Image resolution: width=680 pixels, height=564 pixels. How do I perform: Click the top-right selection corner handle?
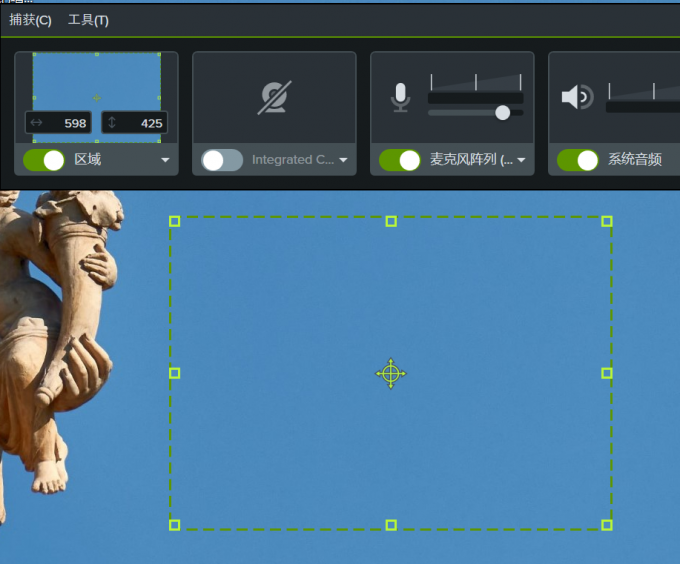(607, 222)
